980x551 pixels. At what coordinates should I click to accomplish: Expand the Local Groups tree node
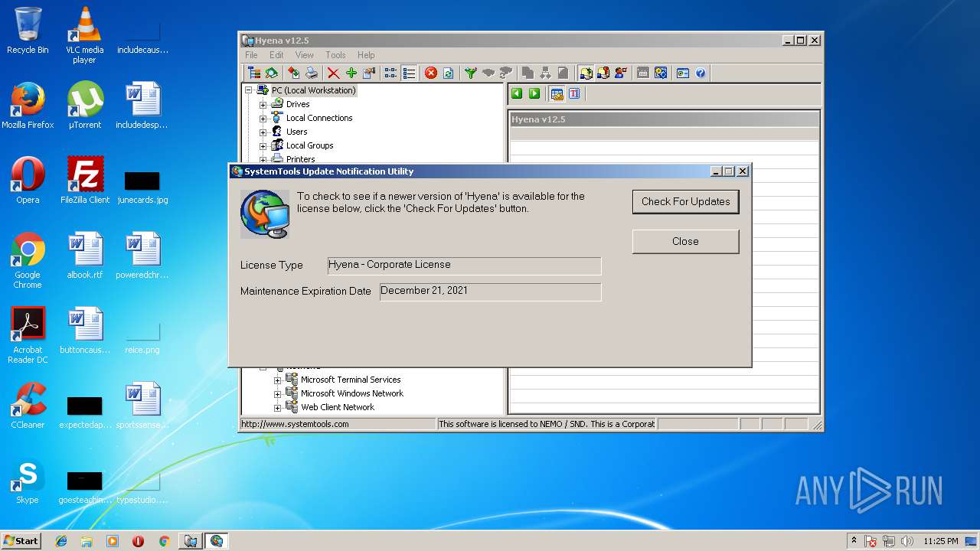tap(263, 145)
